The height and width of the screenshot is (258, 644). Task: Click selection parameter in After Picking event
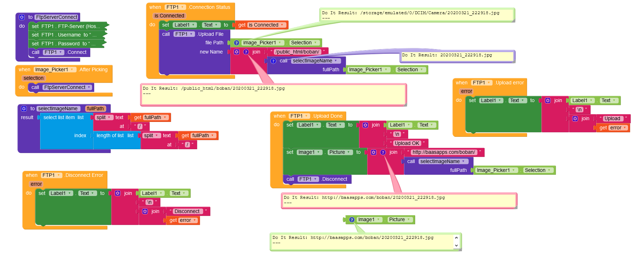pyautogui.click(x=34, y=78)
